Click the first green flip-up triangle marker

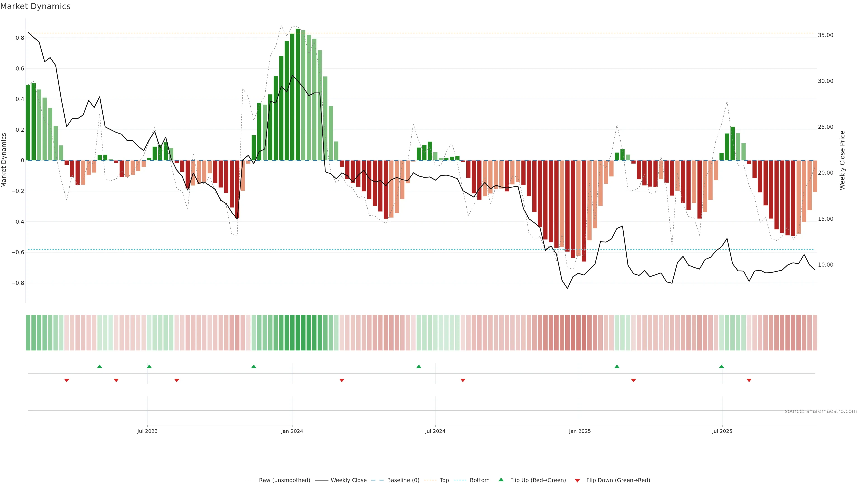(x=99, y=366)
